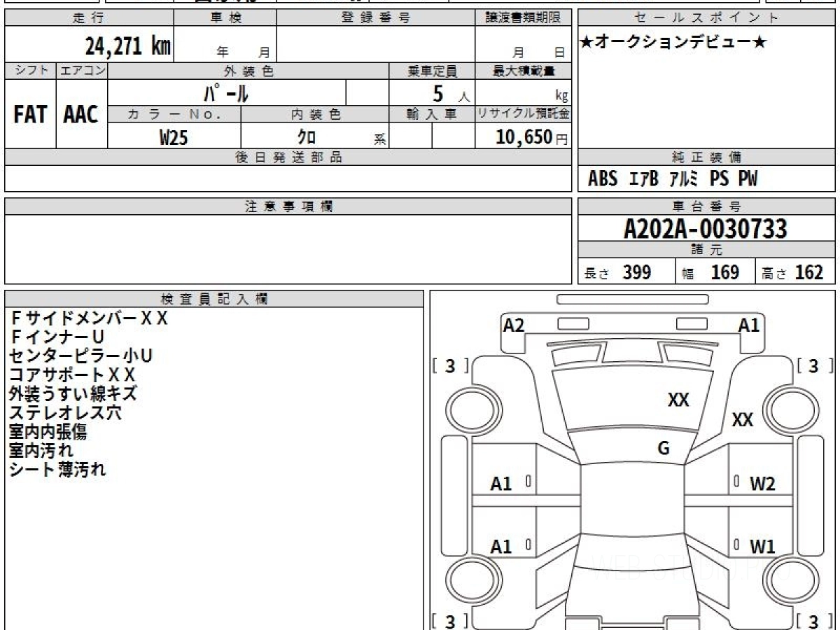This screenshot has width=840, height=630.
Task: Select the ステレオレス穴 inspector note line
Action: (65, 413)
